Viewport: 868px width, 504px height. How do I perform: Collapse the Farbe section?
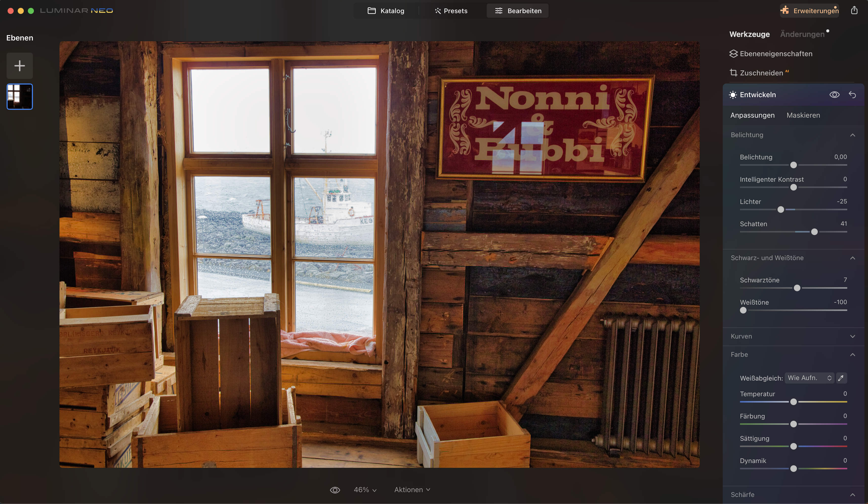(x=853, y=354)
